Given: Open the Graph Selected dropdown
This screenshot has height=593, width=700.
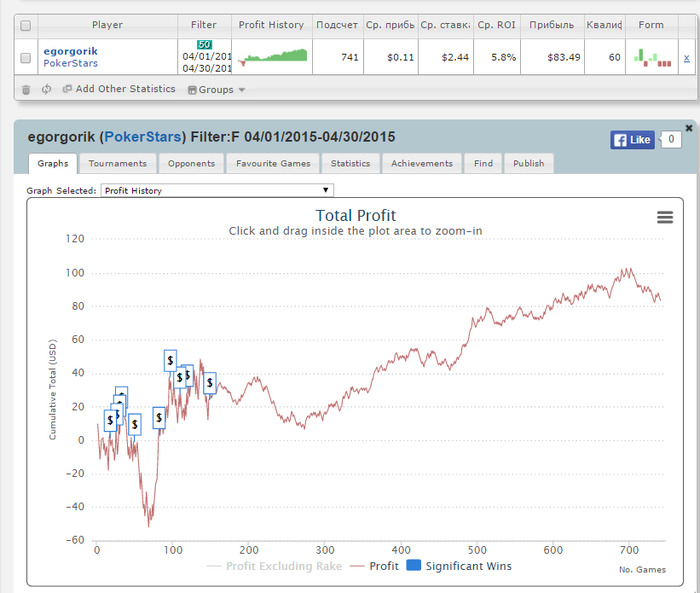Looking at the screenshot, I should click(x=217, y=191).
